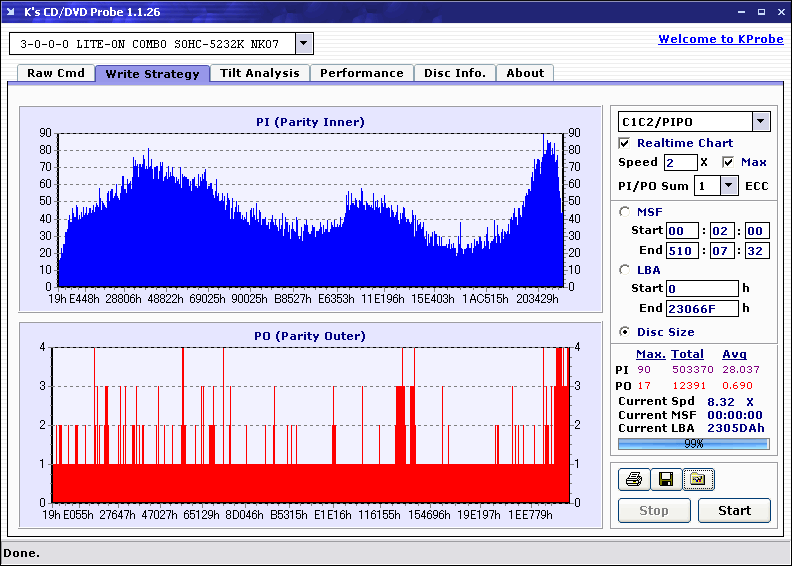
Task: Click the 99% scan progress bar
Action: [x=693, y=443]
